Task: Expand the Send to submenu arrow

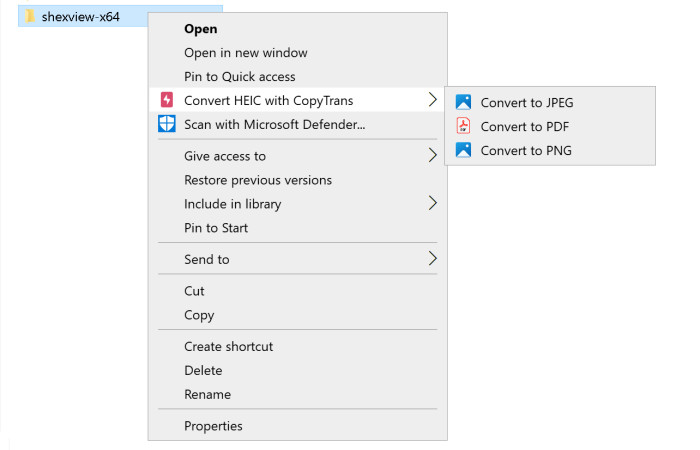Action: coord(432,259)
